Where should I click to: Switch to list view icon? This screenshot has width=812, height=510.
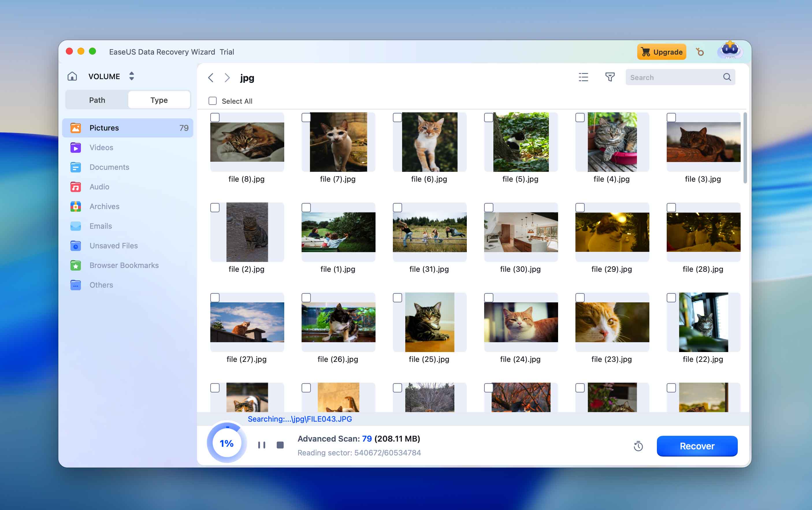coord(584,77)
